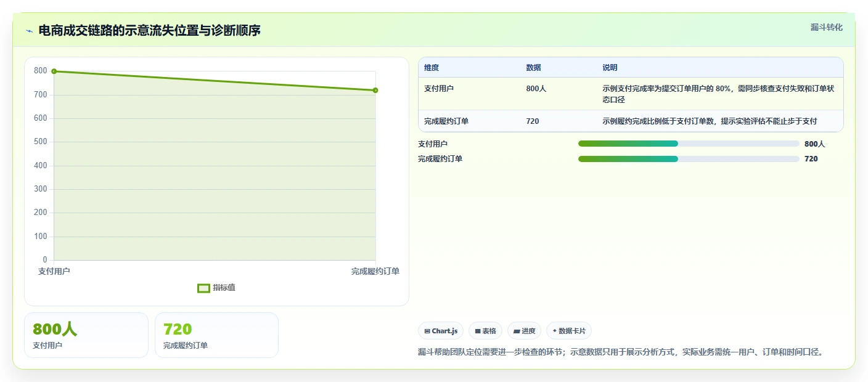Click the icon in the 表格 tag
Screen dimensions: 868x382
point(478,331)
